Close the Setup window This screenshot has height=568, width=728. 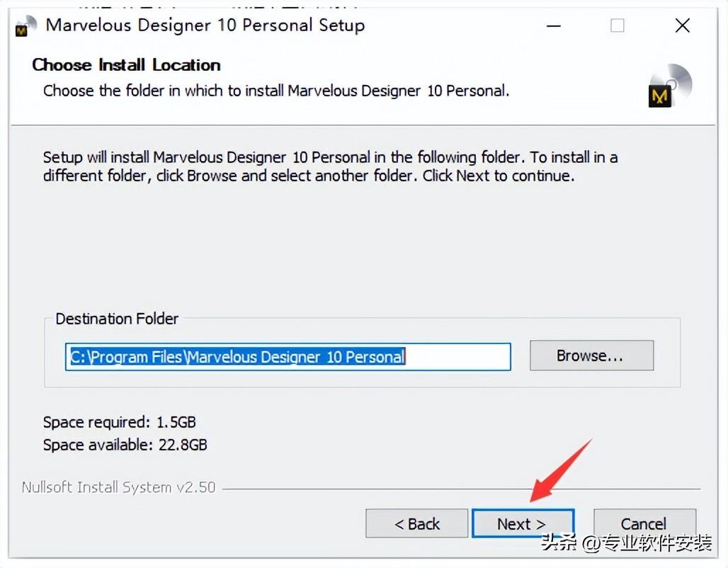tap(682, 25)
